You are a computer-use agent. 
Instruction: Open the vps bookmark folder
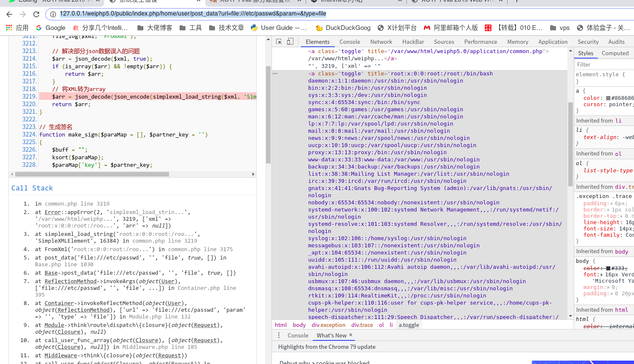coord(560,28)
